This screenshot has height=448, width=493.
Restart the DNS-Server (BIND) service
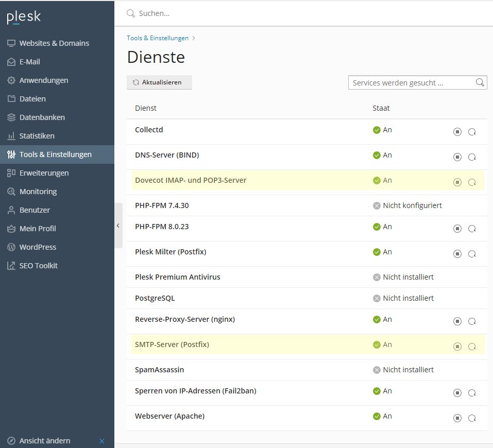(472, 157)
